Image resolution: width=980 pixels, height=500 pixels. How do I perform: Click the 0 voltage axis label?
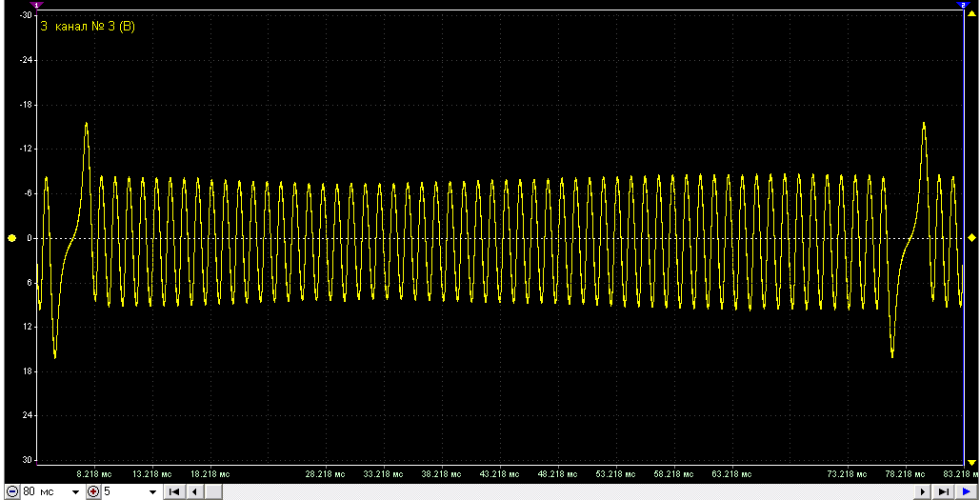coord(30,238)
